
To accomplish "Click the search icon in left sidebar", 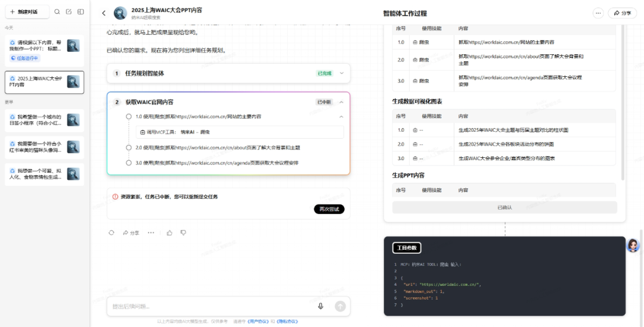I will pyautogui.click(x=57, y=12).
